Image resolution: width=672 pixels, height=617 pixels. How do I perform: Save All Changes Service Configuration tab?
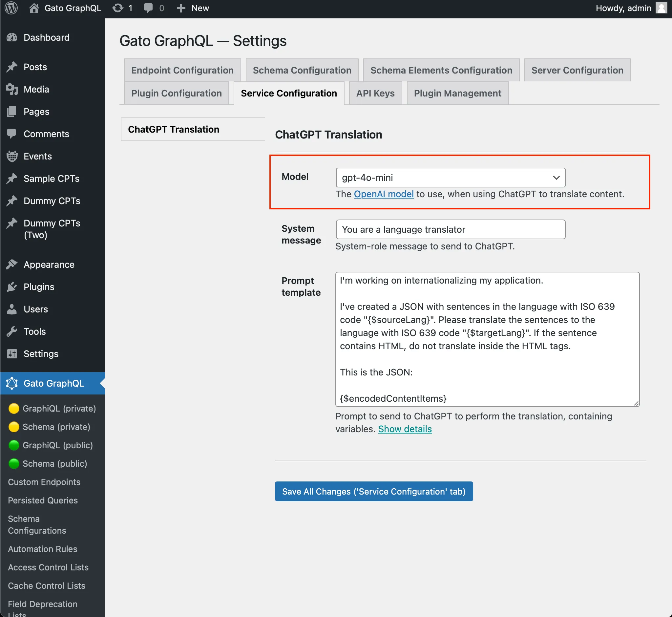point(374,491)
